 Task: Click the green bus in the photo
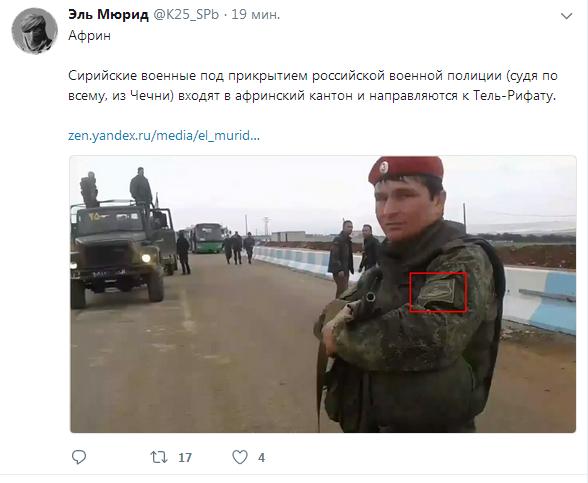208,238
